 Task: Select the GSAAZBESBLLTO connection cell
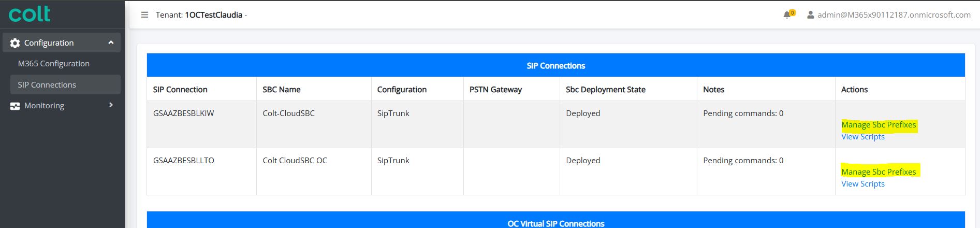[x=201, y=172]
